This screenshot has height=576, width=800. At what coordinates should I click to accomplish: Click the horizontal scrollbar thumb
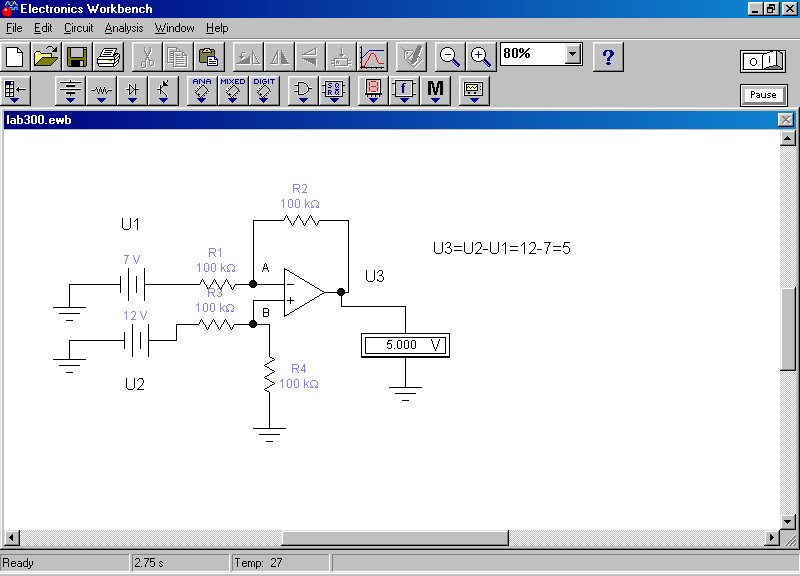[395, 538]
